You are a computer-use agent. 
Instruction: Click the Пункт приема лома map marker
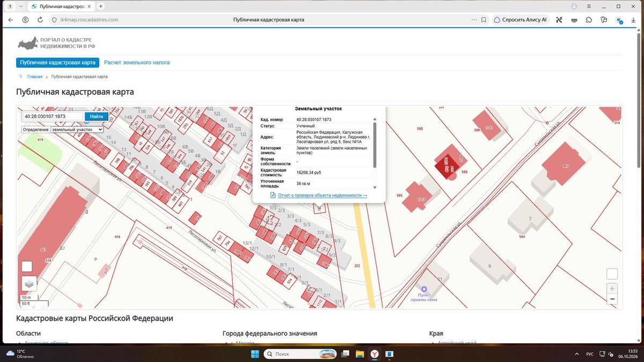click(424, 290)
